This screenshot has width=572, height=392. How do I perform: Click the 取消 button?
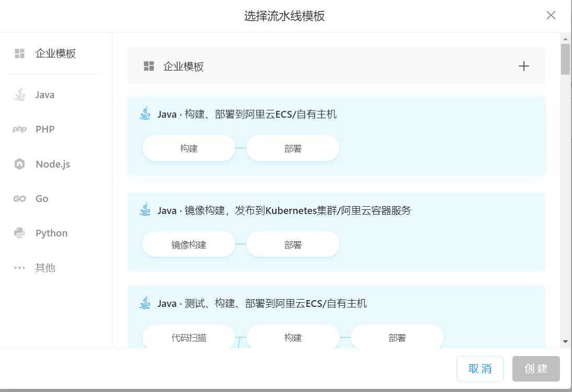(480, 369)
